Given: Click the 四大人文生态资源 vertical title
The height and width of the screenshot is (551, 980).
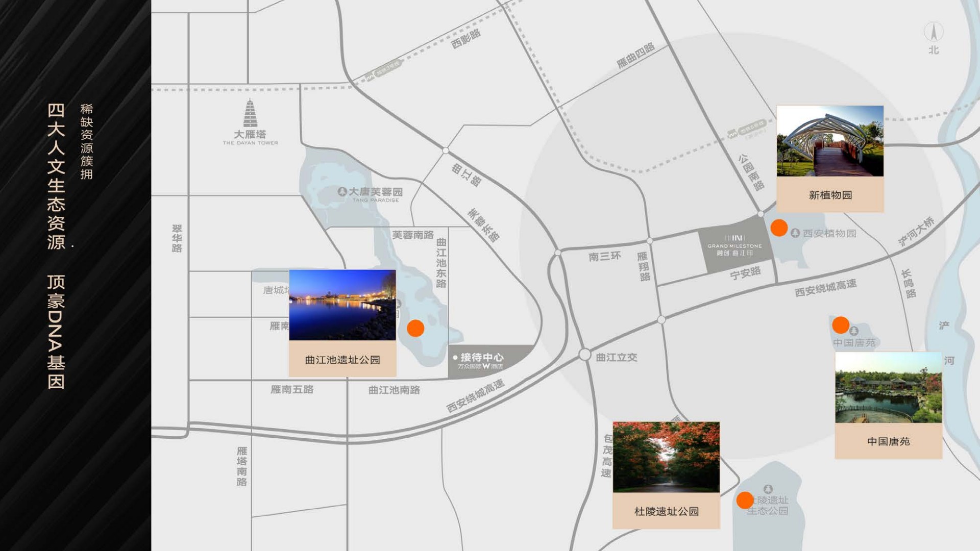Looking at the screenshot, I should (x=56, y=176).
